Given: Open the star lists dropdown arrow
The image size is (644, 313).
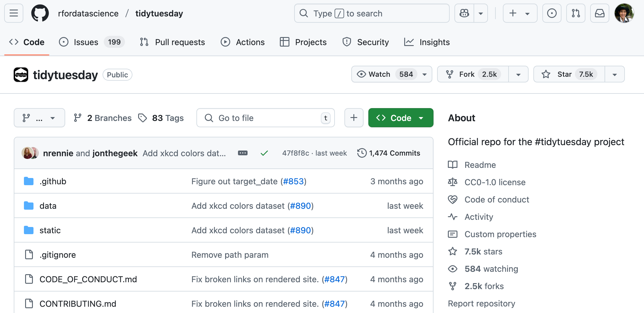Looking at the screenshot, I should pos(614,74).
